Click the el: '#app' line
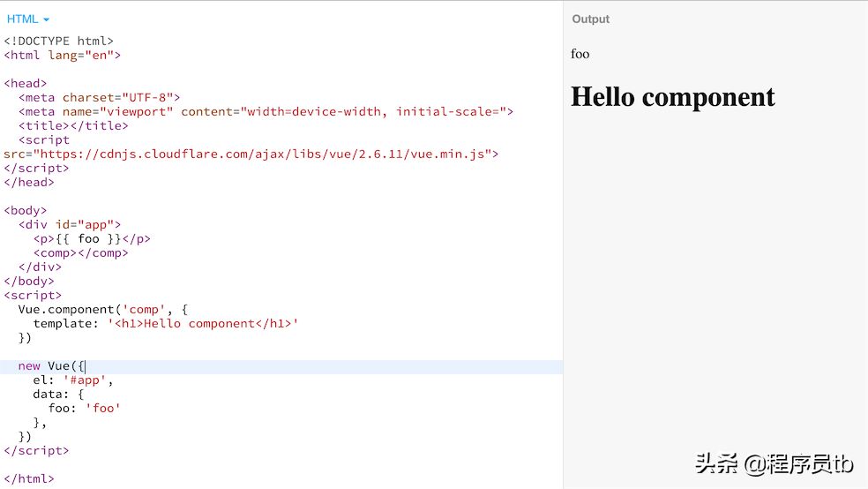Screen dimensions: 868x489 pyautogui.click(x=73, y=380)
